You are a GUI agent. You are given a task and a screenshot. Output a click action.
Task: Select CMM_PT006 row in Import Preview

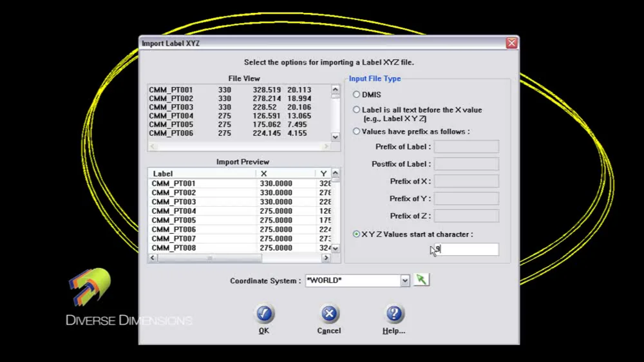pos(240,229)
